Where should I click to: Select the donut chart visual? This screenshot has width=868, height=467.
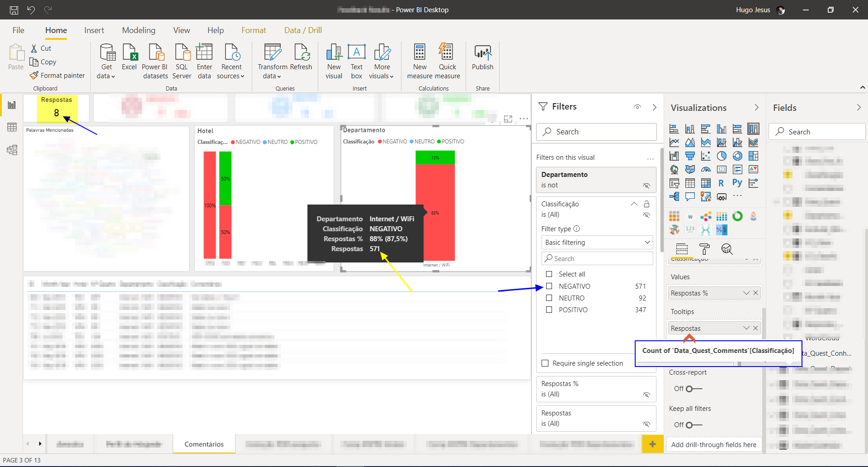coord(737,156)
